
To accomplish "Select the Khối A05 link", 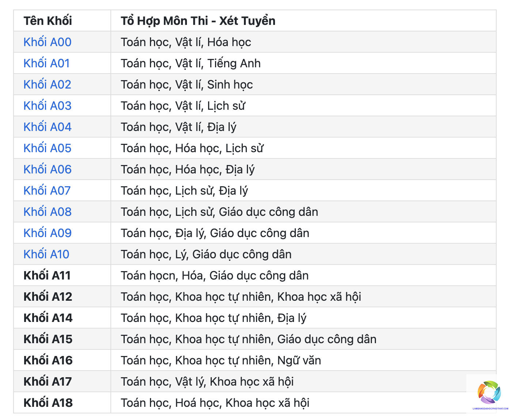I will (48, 148).
